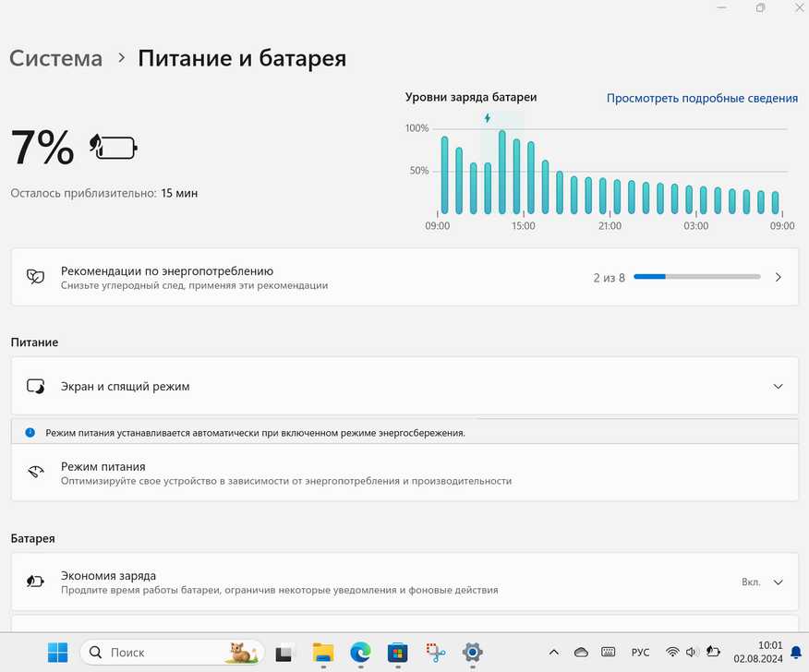Open the clock and date calendar flyout

tap(757, 653)
